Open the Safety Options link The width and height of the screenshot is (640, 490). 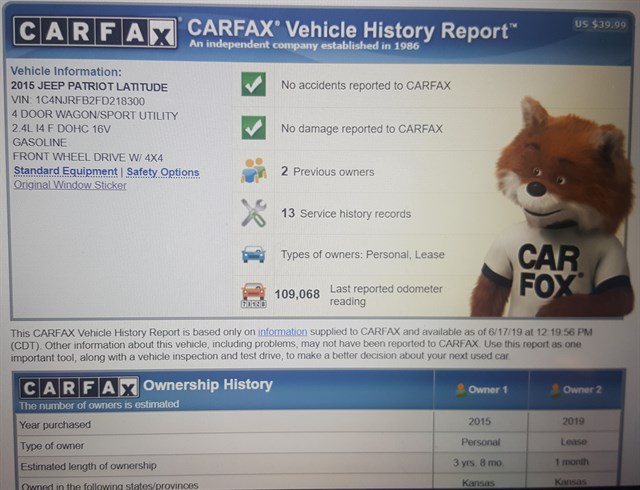(x=162, y=172)
